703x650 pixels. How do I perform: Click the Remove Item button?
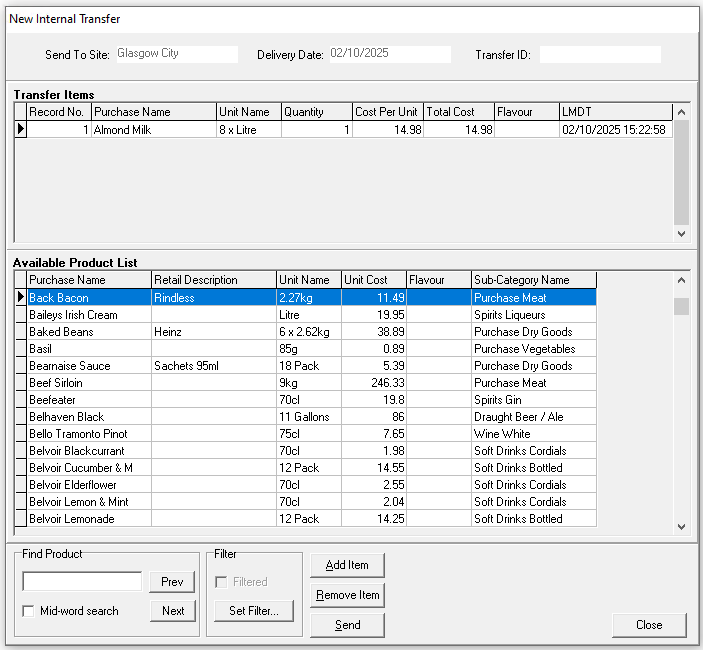[347, 595]
